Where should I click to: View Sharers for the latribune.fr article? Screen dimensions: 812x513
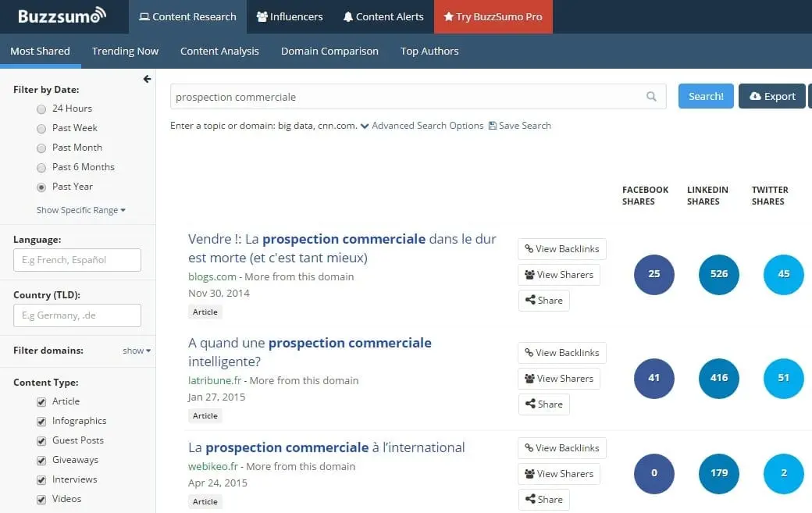click(559, 379)
